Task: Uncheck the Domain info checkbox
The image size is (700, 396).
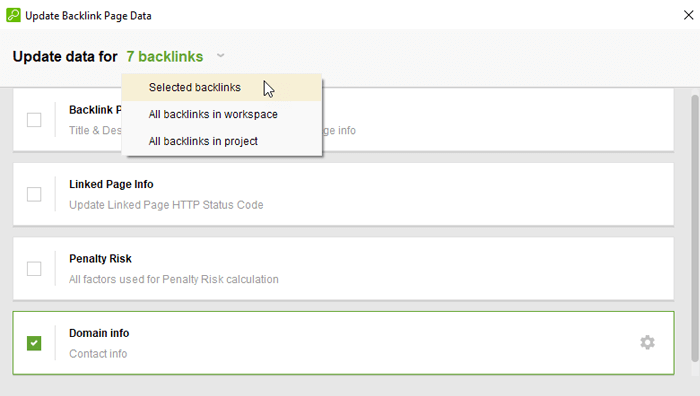Action: (x=34, y=343)
